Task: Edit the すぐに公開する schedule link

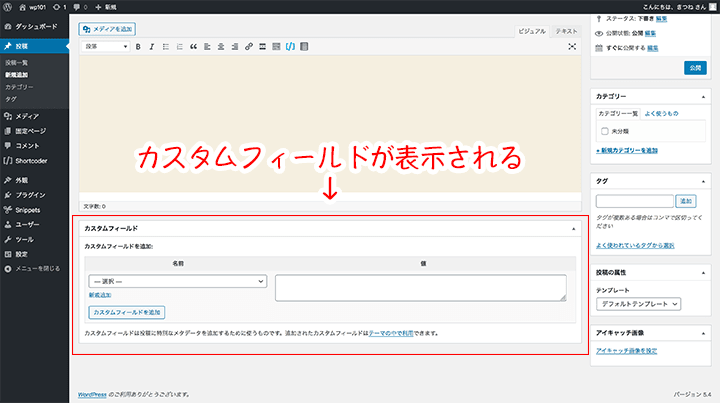Action: click(x=652, y=48)
